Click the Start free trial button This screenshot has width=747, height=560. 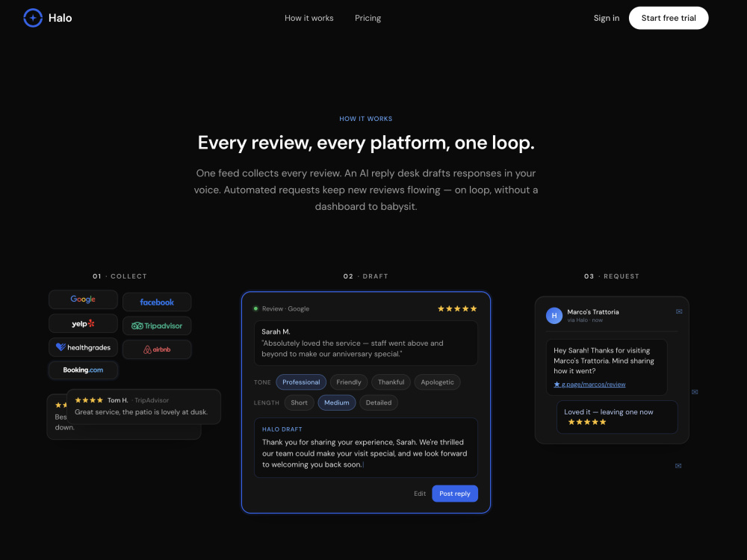click(x=669, y=18)
